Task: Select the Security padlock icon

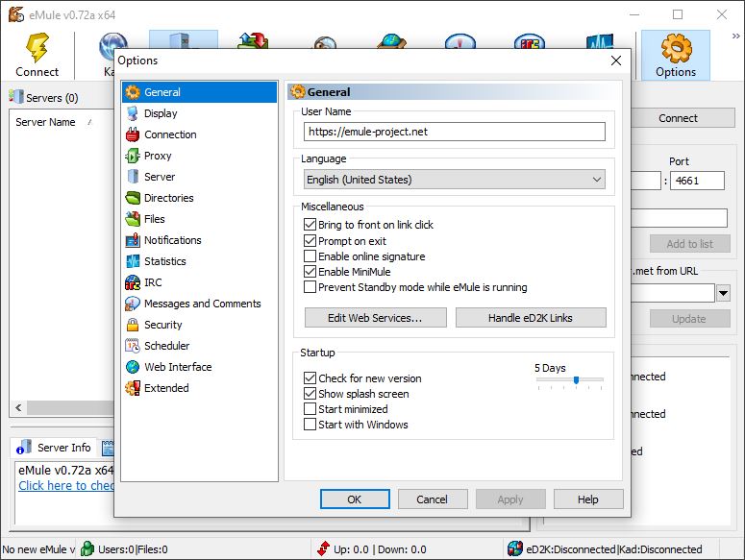Action: (133, 325)
